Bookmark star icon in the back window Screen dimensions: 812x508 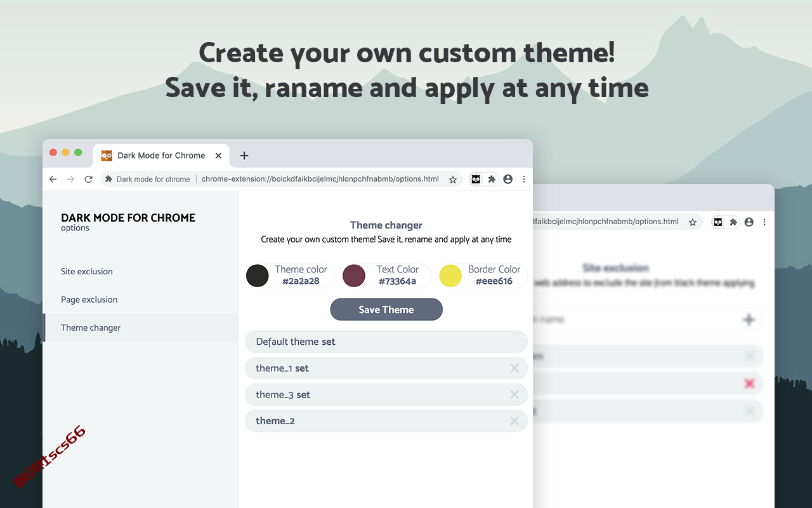pyautogui.click(x=693, y=222)
